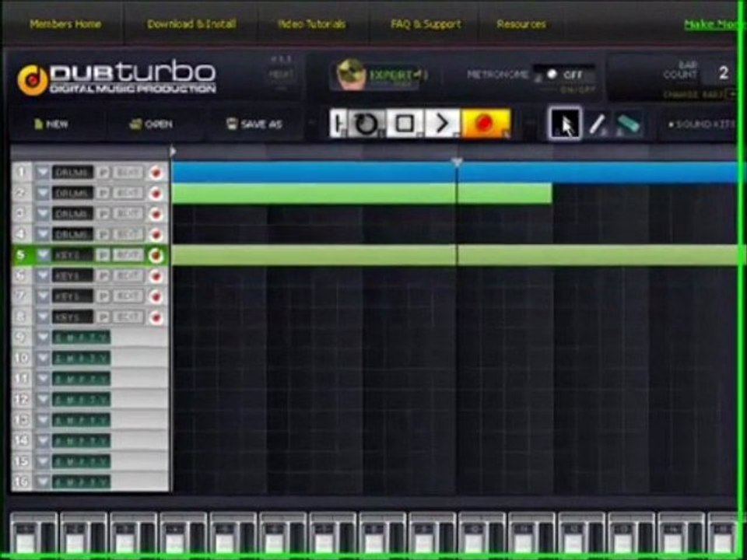Screen dimensions: 747x560
Task: Click the EDIT button on track 5
Action: (x=128, y=255)
